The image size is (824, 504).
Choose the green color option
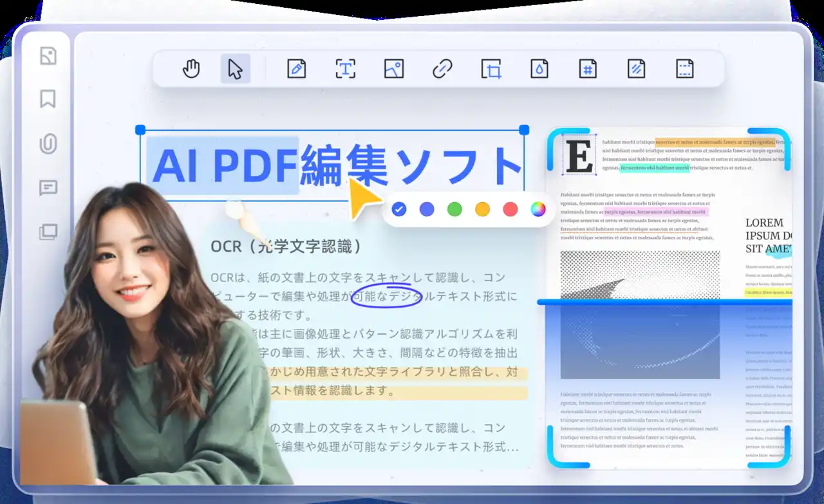(x=454, y=209)
